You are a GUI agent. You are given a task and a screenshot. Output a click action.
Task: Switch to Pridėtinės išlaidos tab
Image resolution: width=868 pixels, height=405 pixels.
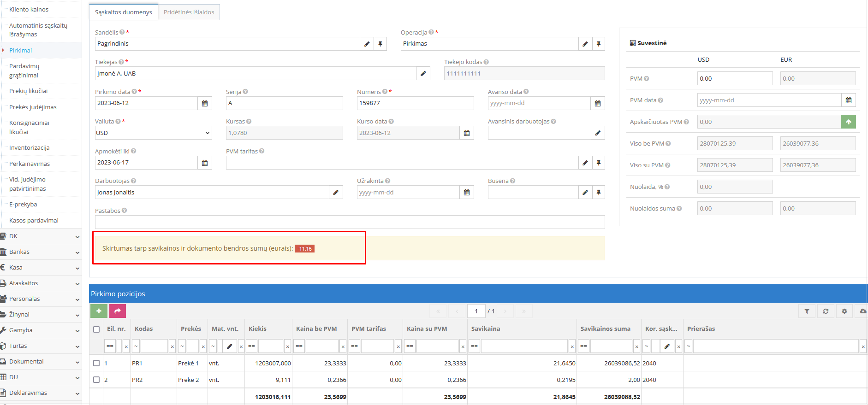(189, 12)
